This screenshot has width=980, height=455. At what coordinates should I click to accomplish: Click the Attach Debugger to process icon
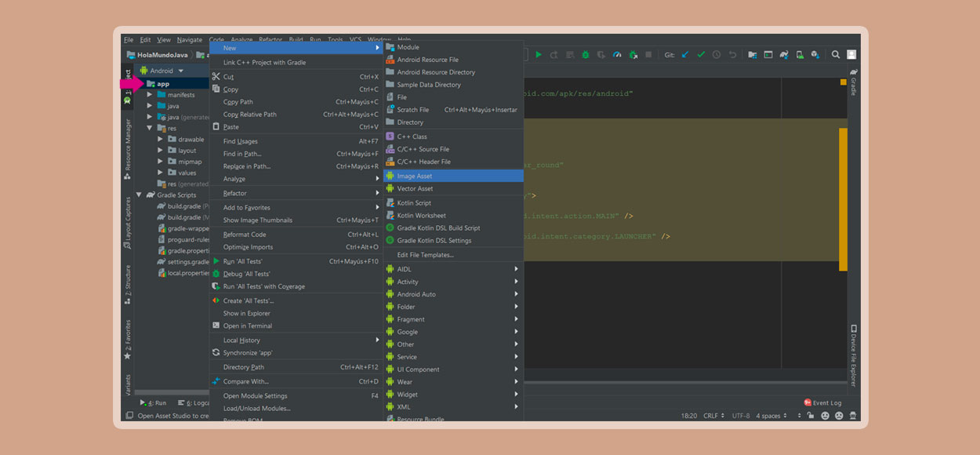[x=632, y=55]
